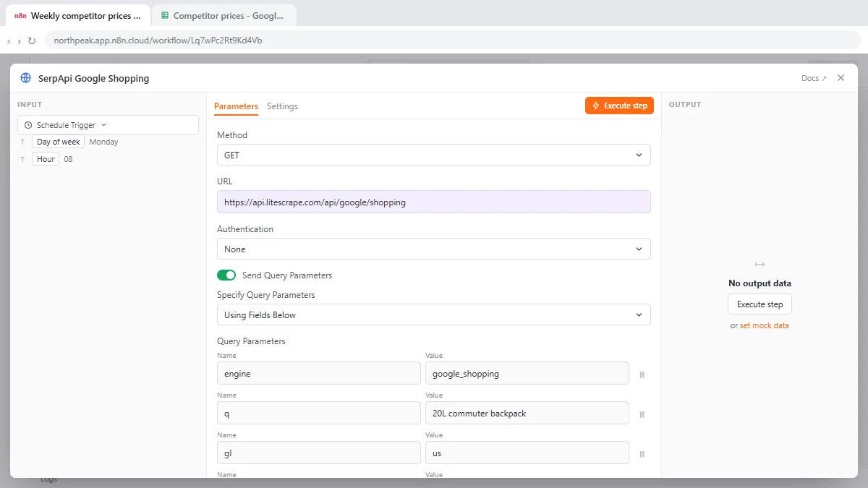Click the value field containing google_shopping

[x=527, y=373]
